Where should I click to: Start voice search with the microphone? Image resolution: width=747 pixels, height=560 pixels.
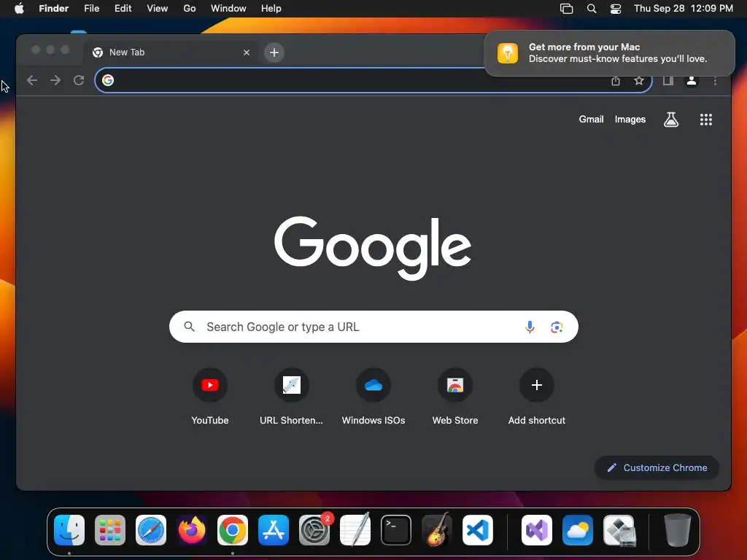click(530, 327)
